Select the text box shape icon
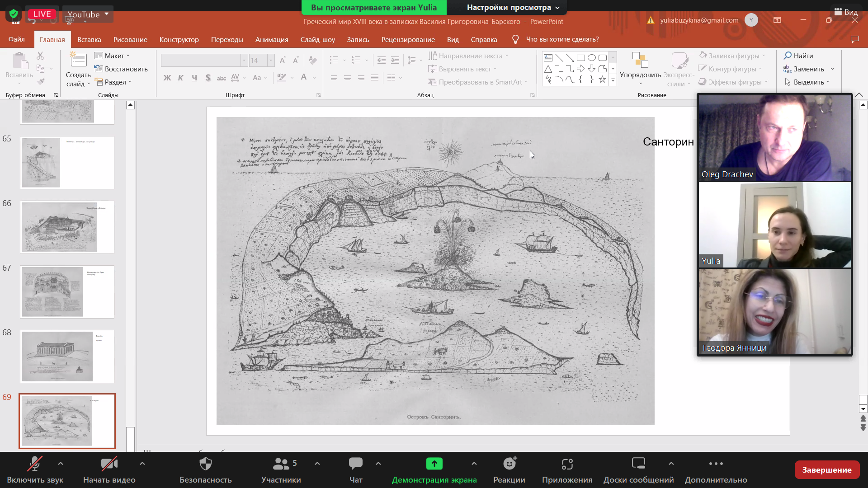The image size is (868, 488). (548, 58)
